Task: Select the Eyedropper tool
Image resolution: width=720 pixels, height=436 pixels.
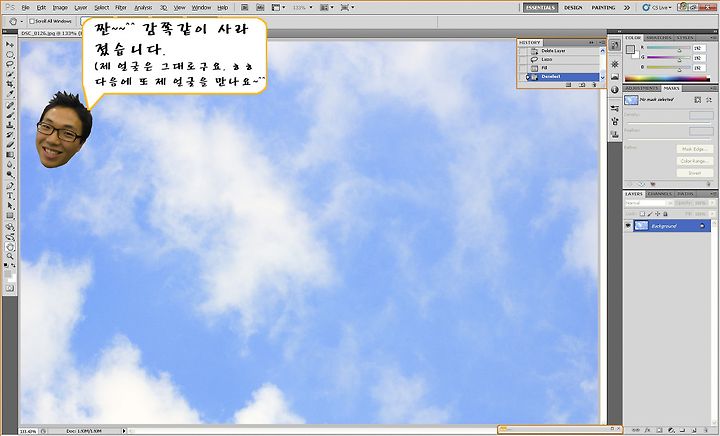Action: 10,95
